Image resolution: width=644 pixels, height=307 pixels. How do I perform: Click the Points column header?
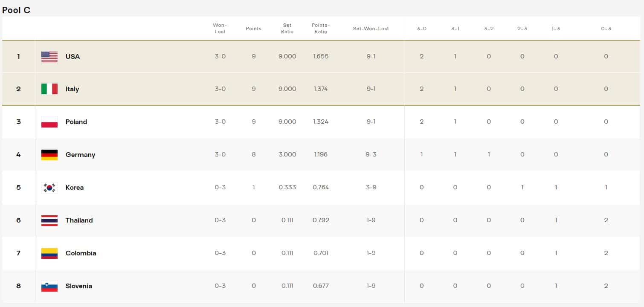[x=254, y=29]
